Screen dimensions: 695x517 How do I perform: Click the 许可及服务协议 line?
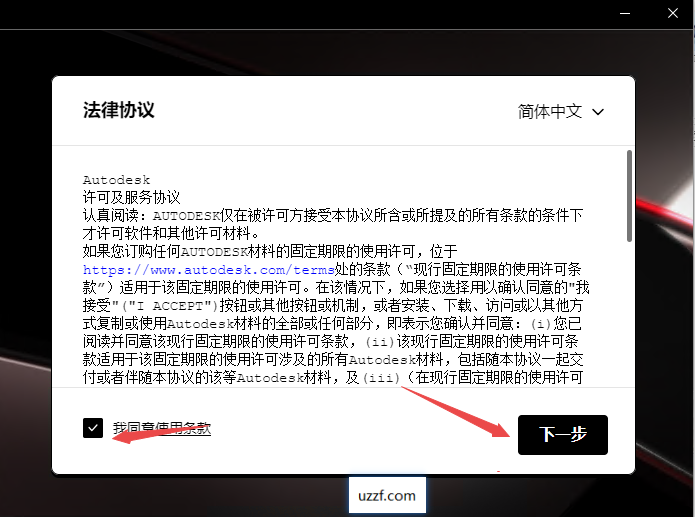pyautogui.click(x=131, y=197)
